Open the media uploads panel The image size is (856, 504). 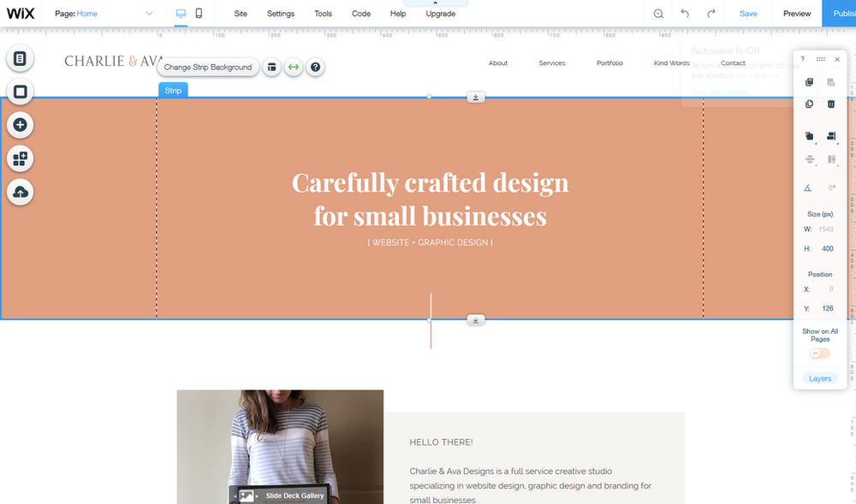pyautogui.click(x=21, y=191)
